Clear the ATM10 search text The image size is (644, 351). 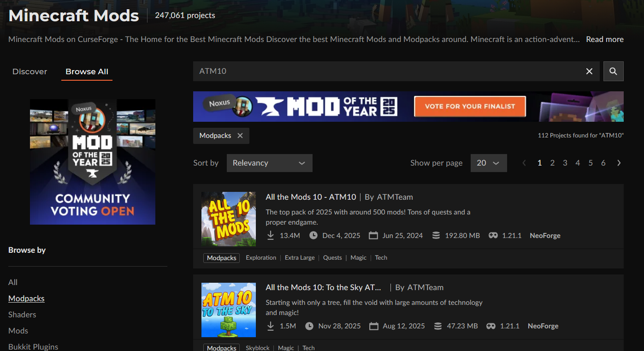point(589,71)
